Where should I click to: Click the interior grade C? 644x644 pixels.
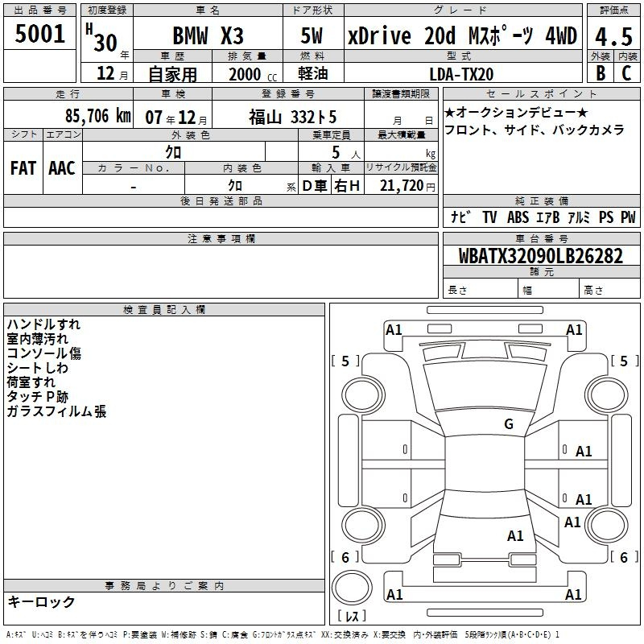[626, 73]
